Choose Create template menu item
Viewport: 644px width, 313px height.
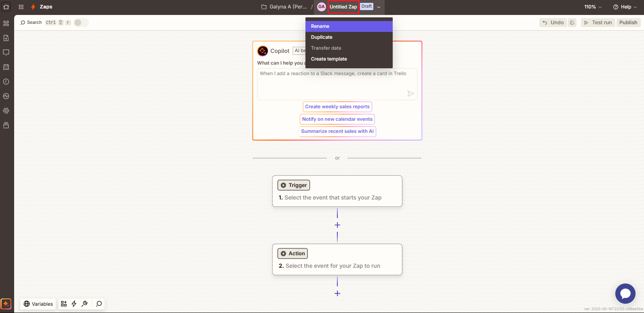(349, 59)
